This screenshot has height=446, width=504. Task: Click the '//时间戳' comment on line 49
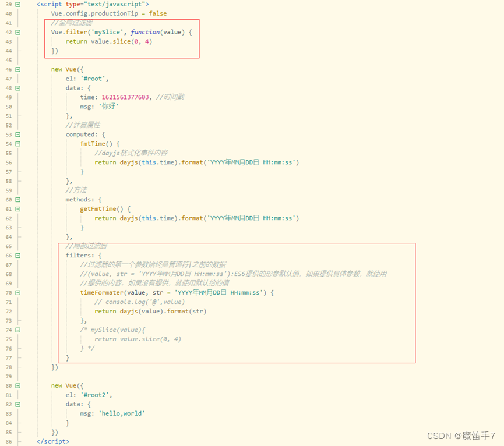170,97
